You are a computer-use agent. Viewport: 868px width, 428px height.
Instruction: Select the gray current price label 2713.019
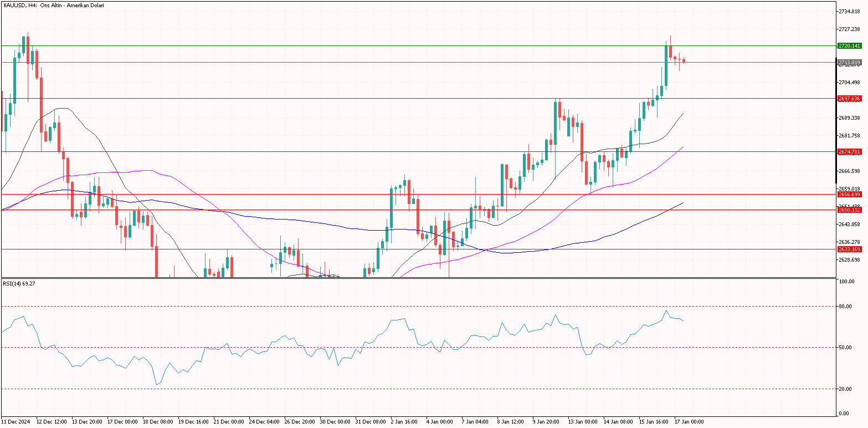pos(849,63)
